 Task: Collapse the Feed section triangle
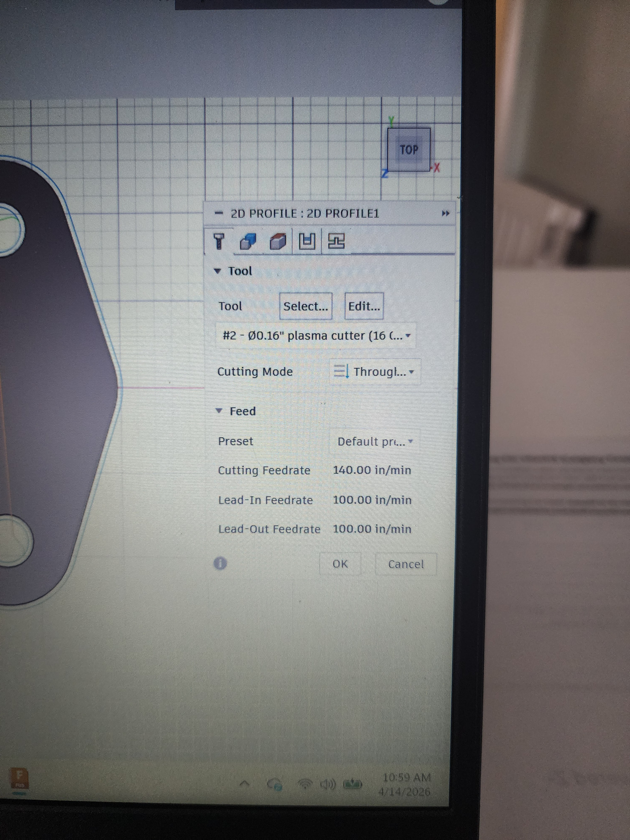coord(219,411)
